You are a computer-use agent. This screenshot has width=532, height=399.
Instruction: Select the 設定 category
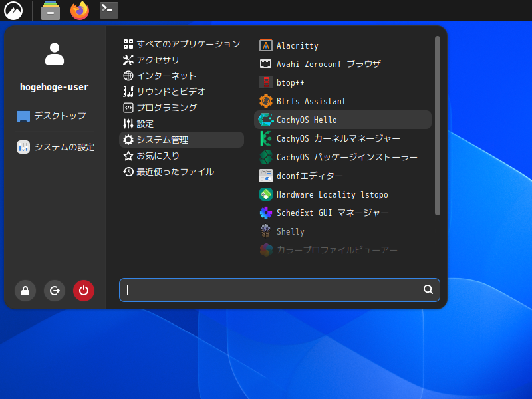(182, 124)
